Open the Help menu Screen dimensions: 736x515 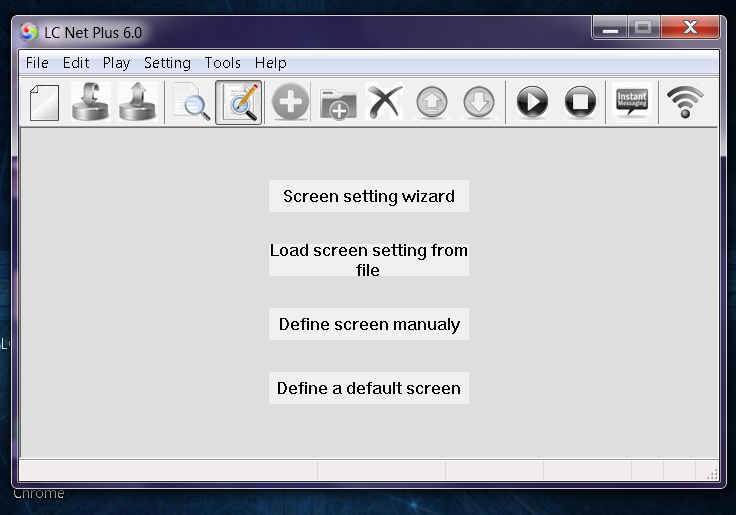[270, 63]
